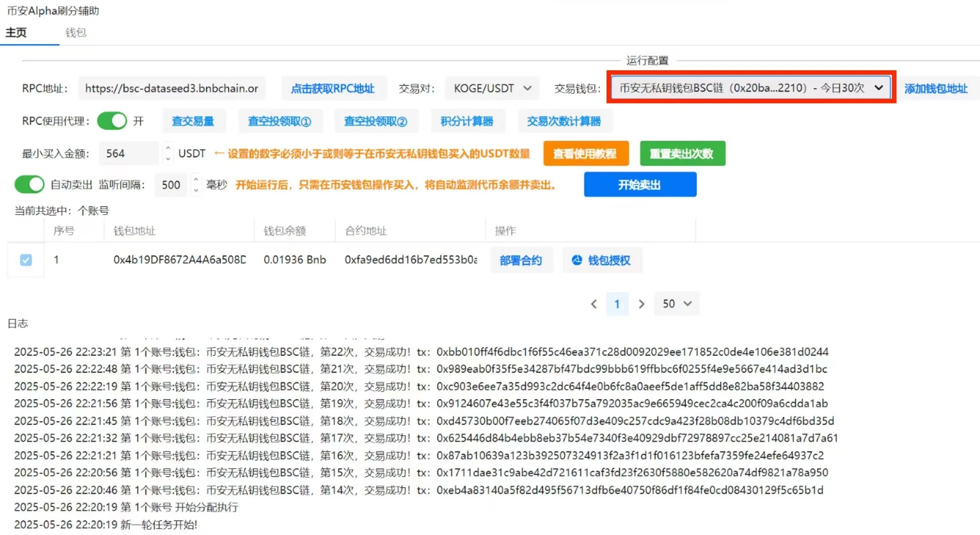Viewport: 980px width, 535px height.
Task: Go to next page with arrow
Action: (642, 304)
